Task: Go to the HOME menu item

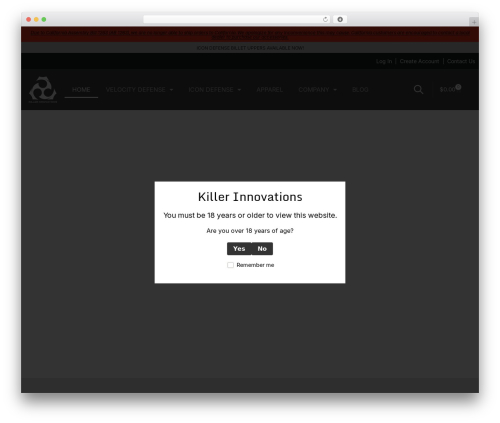Action: (x=81, y=90)
